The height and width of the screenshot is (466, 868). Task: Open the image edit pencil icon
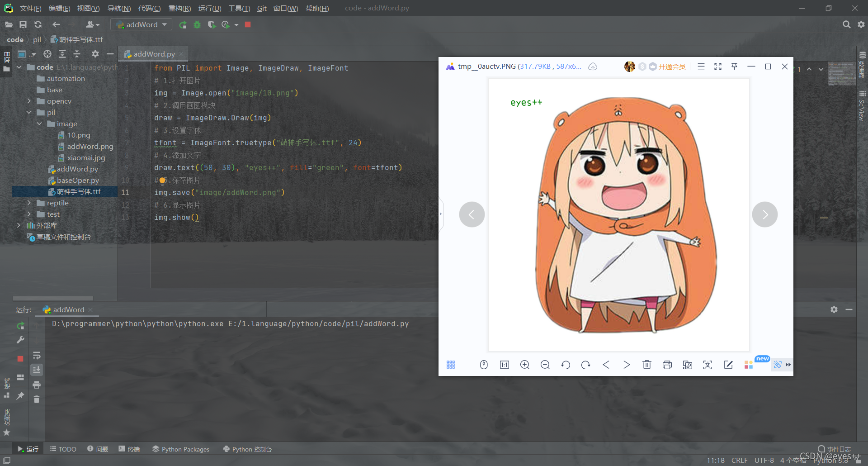(x=728, y=365)
